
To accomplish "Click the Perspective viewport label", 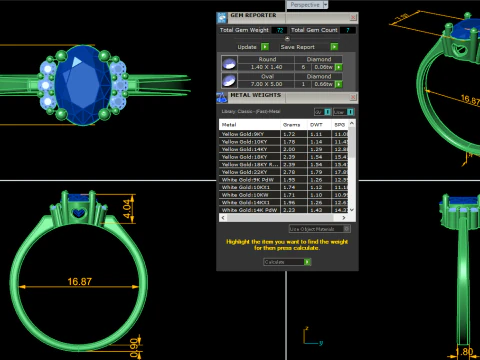I will click(305, 5).
